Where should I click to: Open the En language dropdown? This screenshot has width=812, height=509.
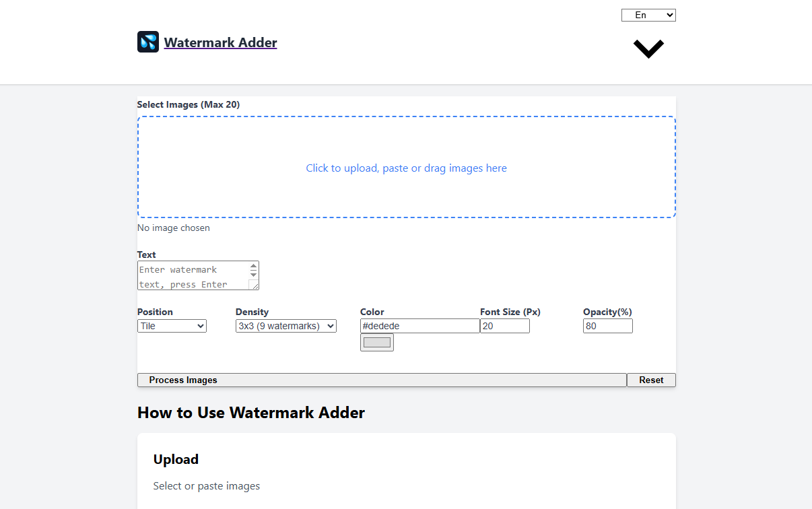click(x=648, y=14)
